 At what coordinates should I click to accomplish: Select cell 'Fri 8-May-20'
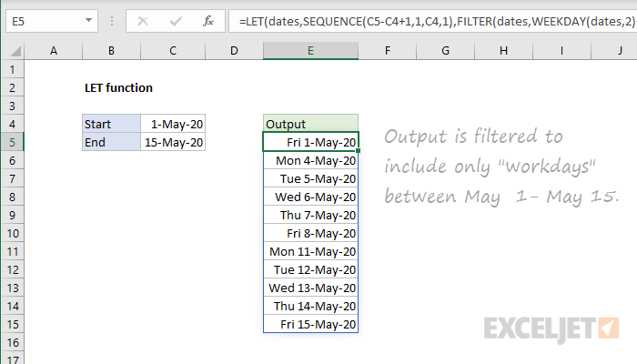click(x=310, y=234)
